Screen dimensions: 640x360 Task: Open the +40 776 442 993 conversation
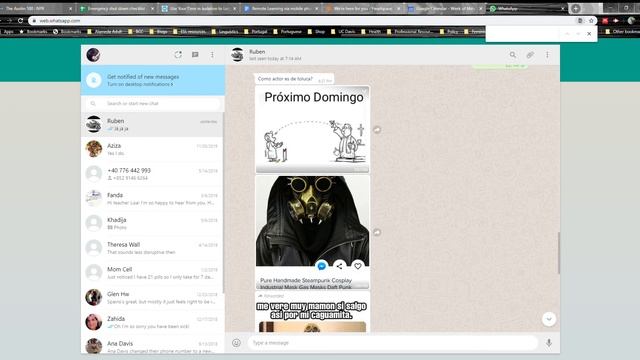coord(153,174)
